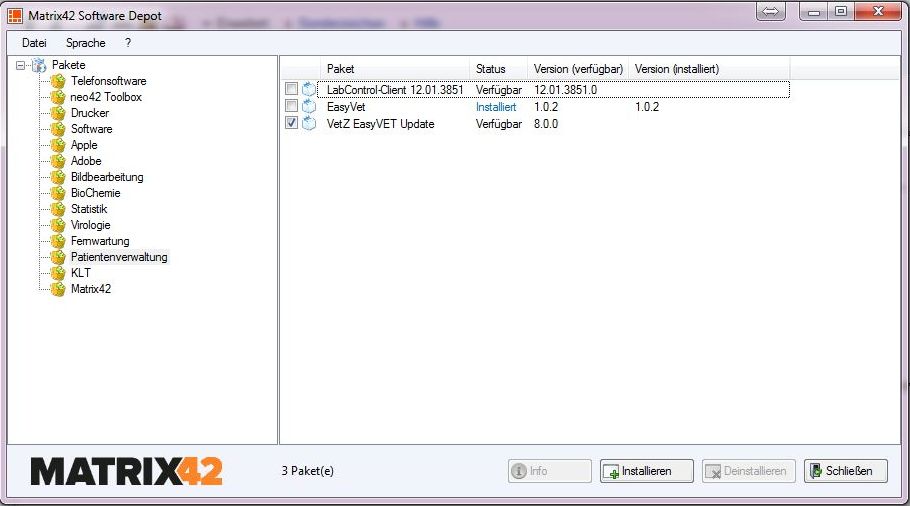Uncheck the VetZ EasyVET Update checkbox

pyautogui.click(x=291, y=123)
